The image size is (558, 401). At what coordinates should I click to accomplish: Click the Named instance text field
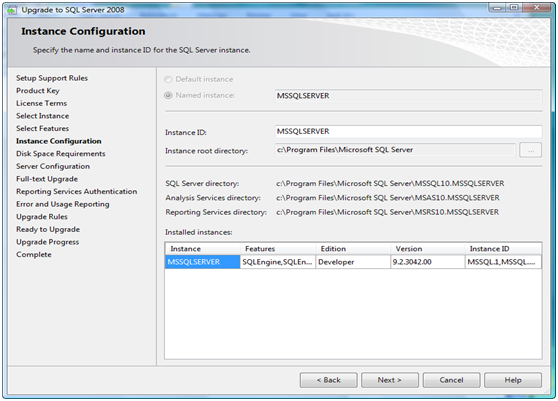[408, 96]
